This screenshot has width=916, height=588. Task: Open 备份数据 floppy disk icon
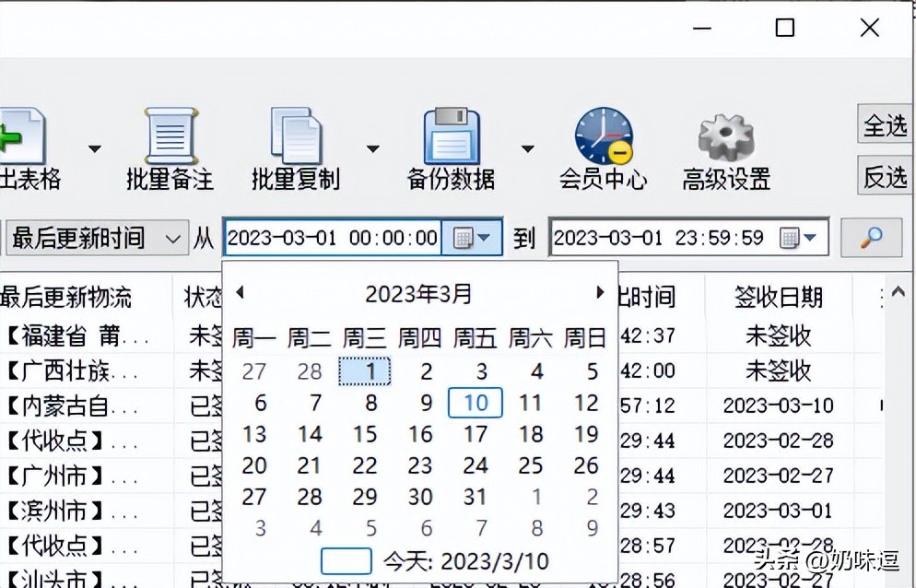pyautogui.click(x=451, y=136)
